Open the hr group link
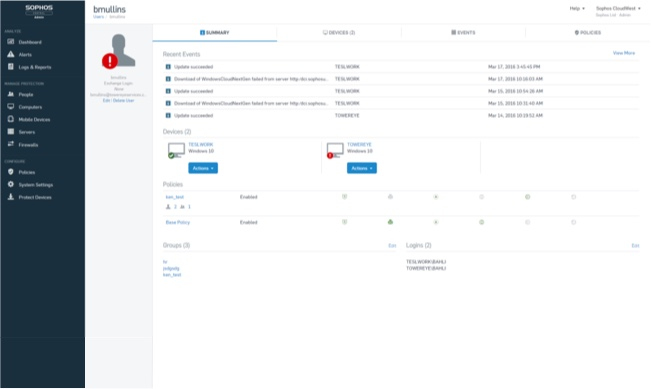Viewport: 651px width, 389px height. click(165, 262)
